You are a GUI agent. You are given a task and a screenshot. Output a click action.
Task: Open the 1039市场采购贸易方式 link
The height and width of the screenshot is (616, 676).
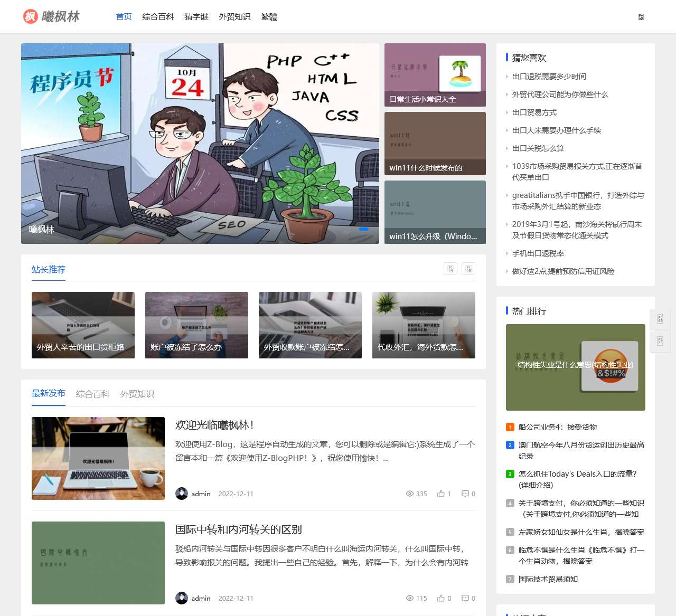point(578,172)
